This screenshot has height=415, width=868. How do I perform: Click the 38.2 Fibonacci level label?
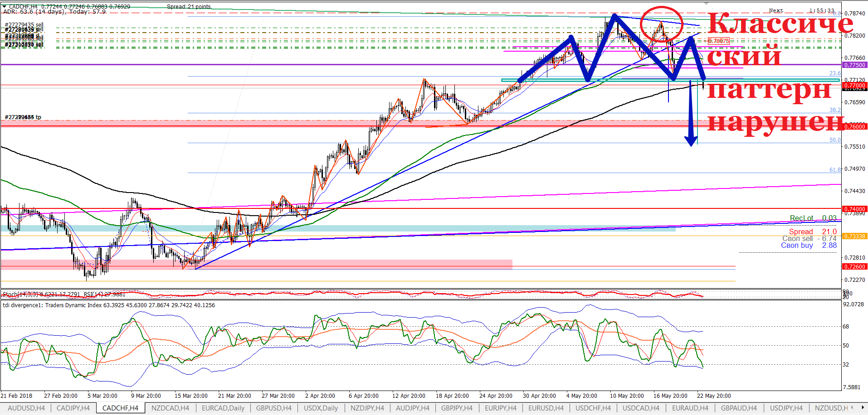click(x=835, y=110)
